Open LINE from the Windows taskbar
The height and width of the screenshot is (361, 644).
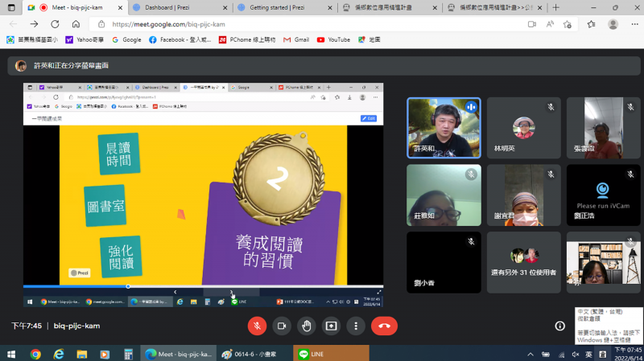point(316,354)
